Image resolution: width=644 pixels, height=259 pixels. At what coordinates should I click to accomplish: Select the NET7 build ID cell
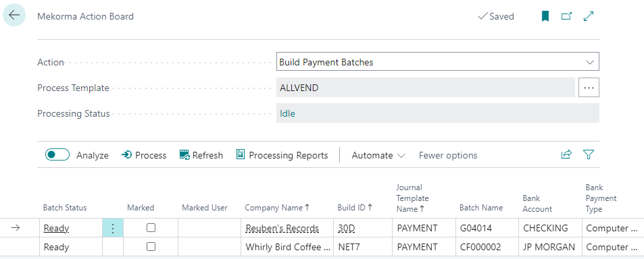pos(363,247)
